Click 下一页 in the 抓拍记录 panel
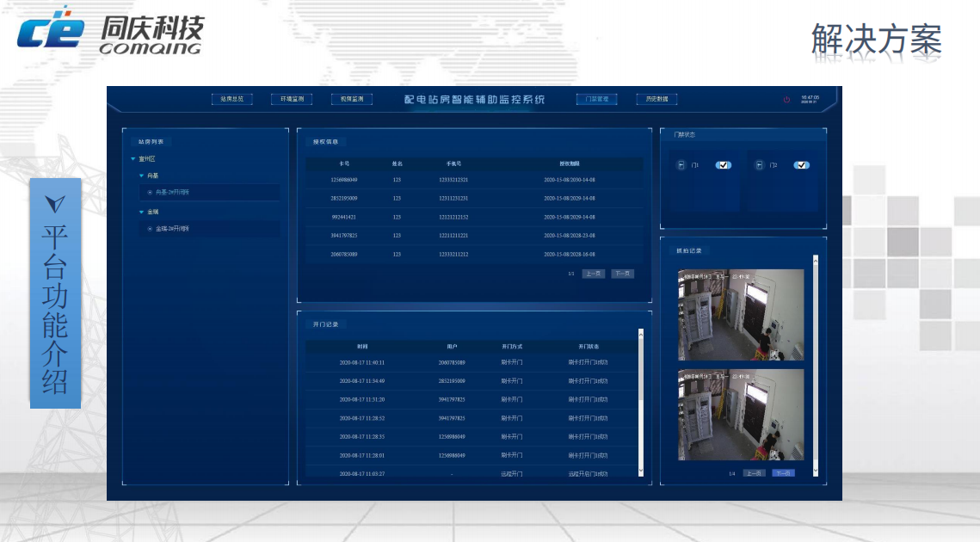 783,473
